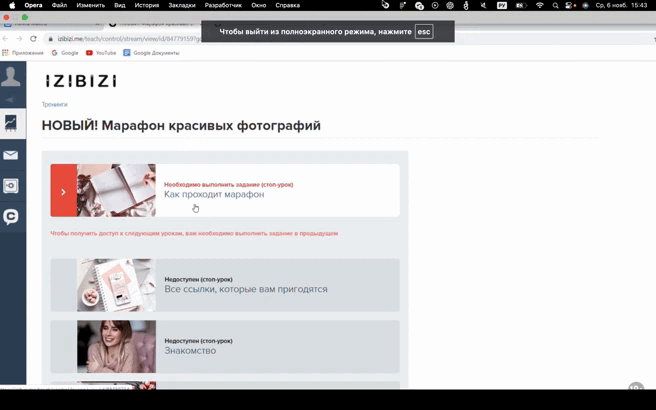Open the Google bookmark
The image size is (656, 410).
65,53
